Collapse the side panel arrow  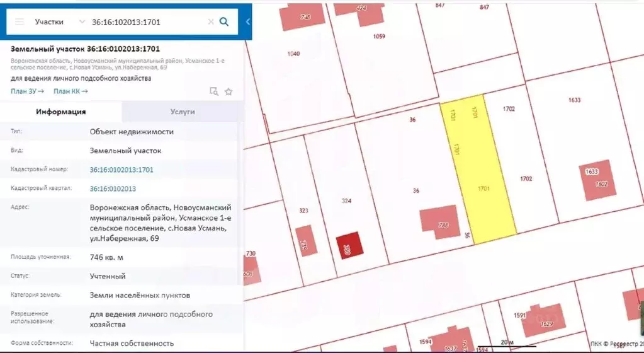pyautogui.click(x=247, y=22)
